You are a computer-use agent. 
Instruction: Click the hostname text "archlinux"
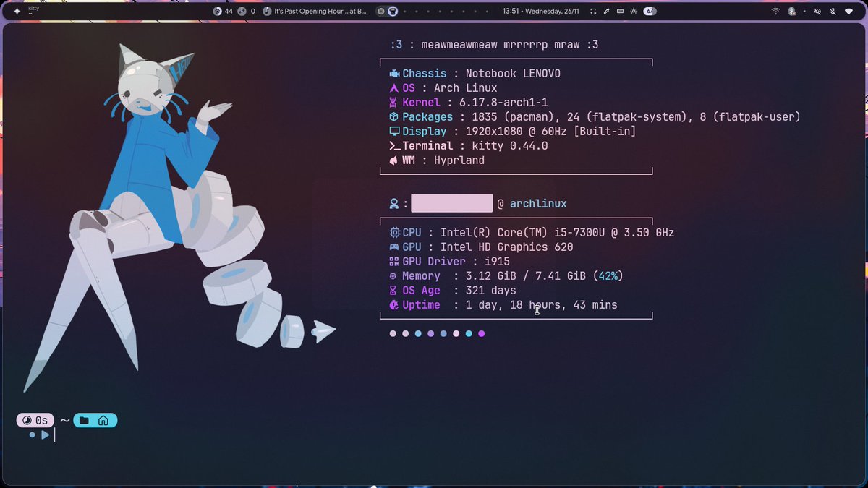538,204
